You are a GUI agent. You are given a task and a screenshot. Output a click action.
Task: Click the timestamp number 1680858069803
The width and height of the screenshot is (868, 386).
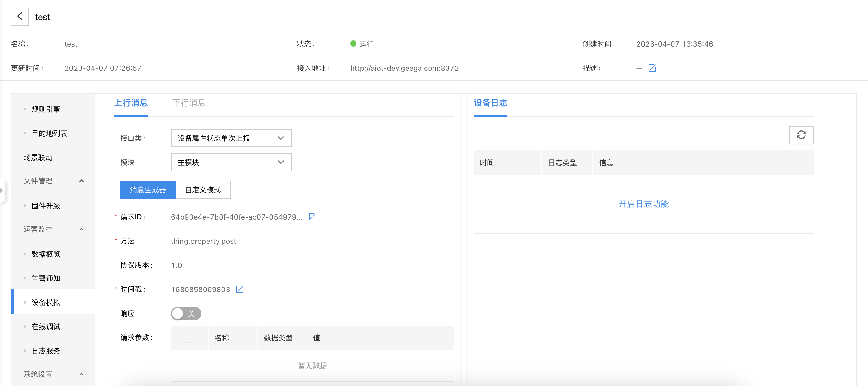point(201,289)
